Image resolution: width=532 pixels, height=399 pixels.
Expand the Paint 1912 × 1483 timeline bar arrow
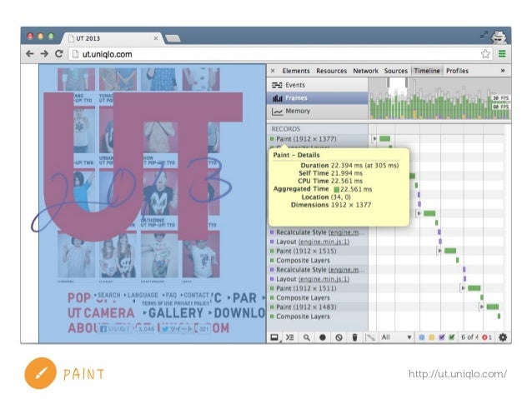(x=481, y=307)
